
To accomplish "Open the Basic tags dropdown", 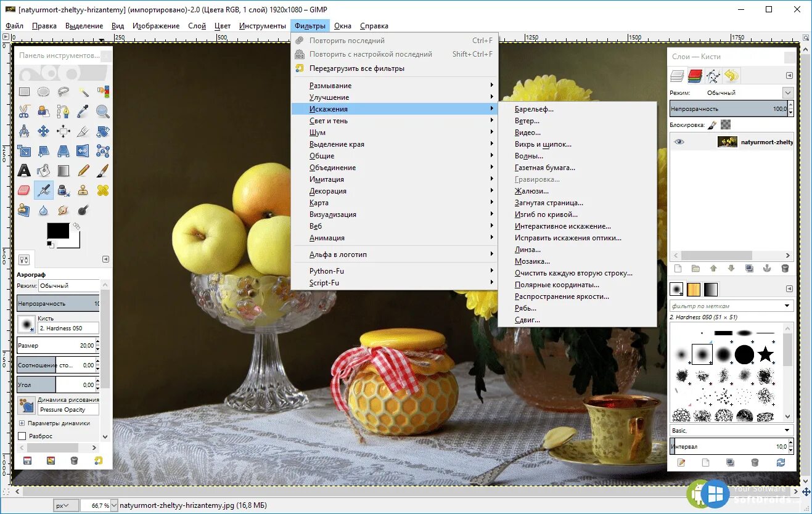I will click(731, 430).
